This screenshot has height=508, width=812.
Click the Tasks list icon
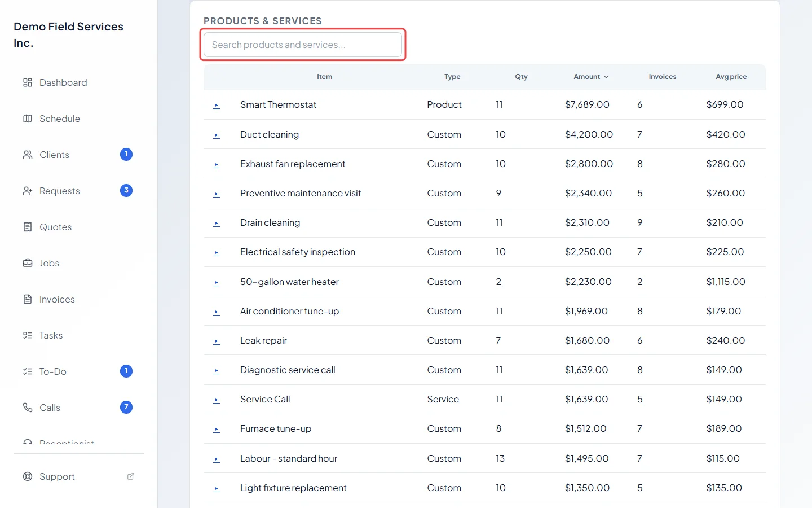(x=28, y=335)
